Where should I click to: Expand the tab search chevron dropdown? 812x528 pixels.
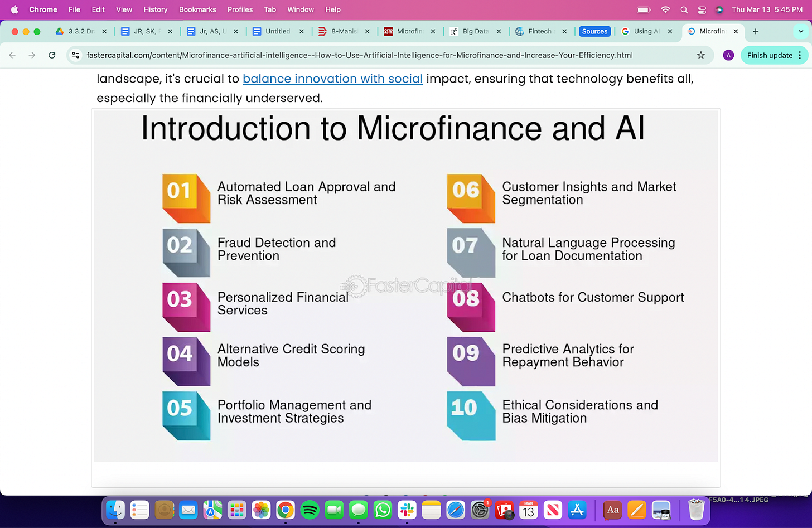click(x=801, y=31)
